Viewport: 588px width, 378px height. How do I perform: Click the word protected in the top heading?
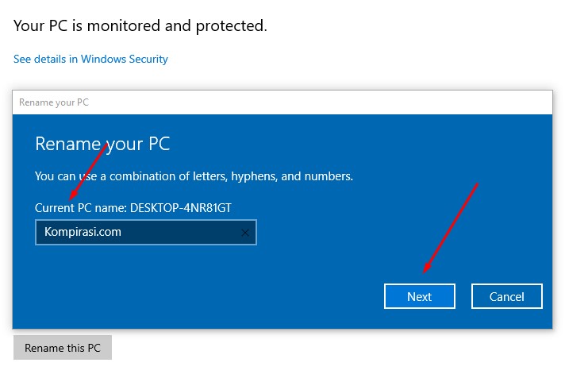click(x=229, y=25)
